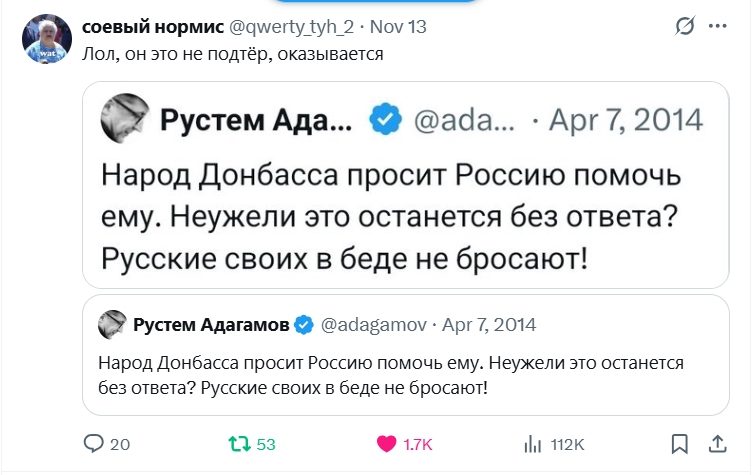The image size is (754, 475).
Task: Click the reply speech bubble icon
Action: (94, 443)
